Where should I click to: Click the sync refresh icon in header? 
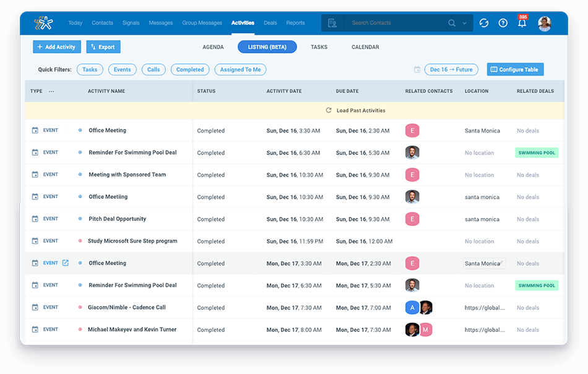click(x=484, y=23)
